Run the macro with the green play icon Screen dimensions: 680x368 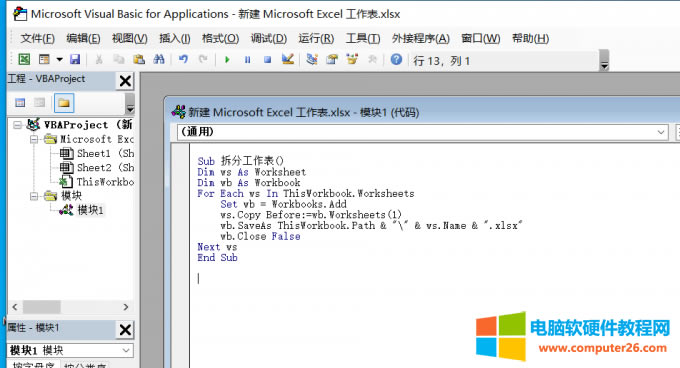(x=227, y=59)
